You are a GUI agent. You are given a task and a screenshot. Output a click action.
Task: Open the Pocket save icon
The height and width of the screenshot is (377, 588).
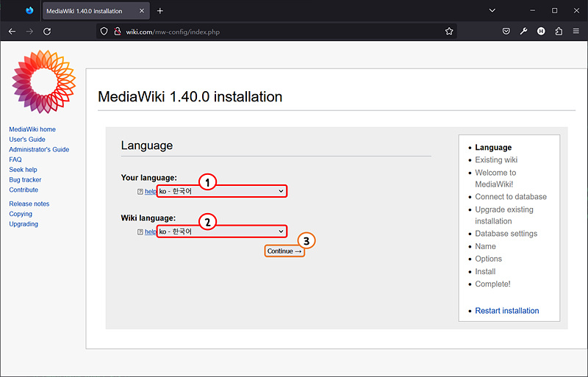coord(506,32)
